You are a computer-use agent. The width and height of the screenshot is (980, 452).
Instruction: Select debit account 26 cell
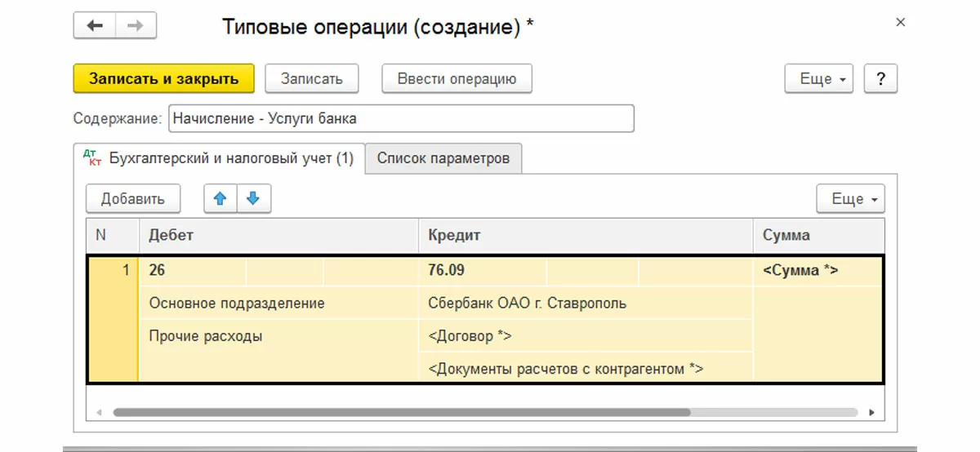(x=193, y=270)
